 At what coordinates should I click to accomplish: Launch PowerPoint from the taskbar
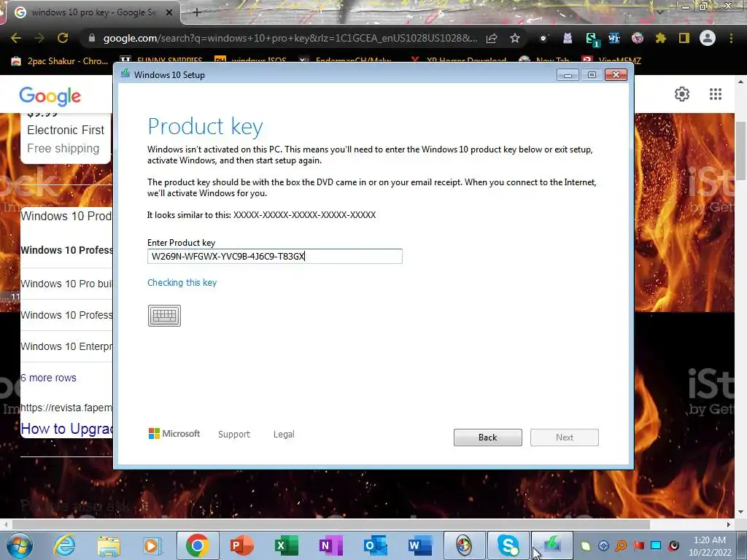coord(241,545)
